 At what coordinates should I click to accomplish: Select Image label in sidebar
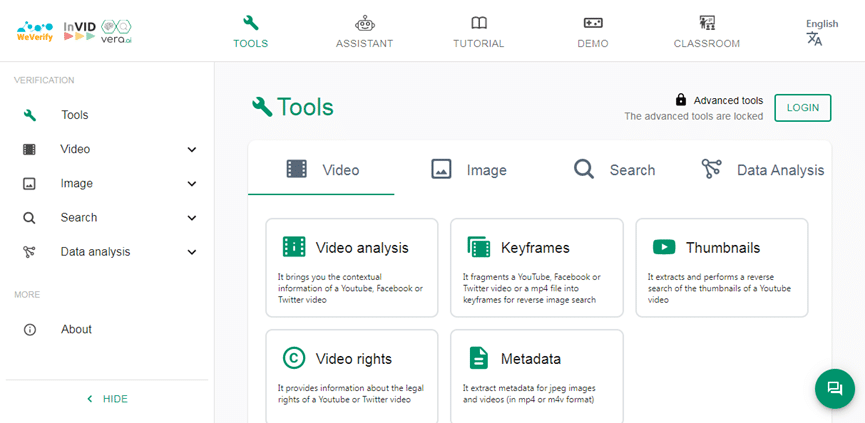(77, 184)
